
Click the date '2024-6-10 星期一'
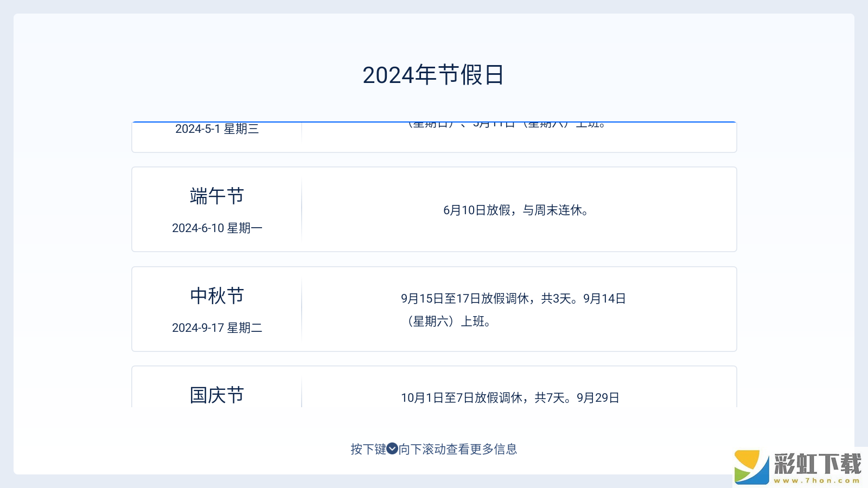(x=217, y=228)
